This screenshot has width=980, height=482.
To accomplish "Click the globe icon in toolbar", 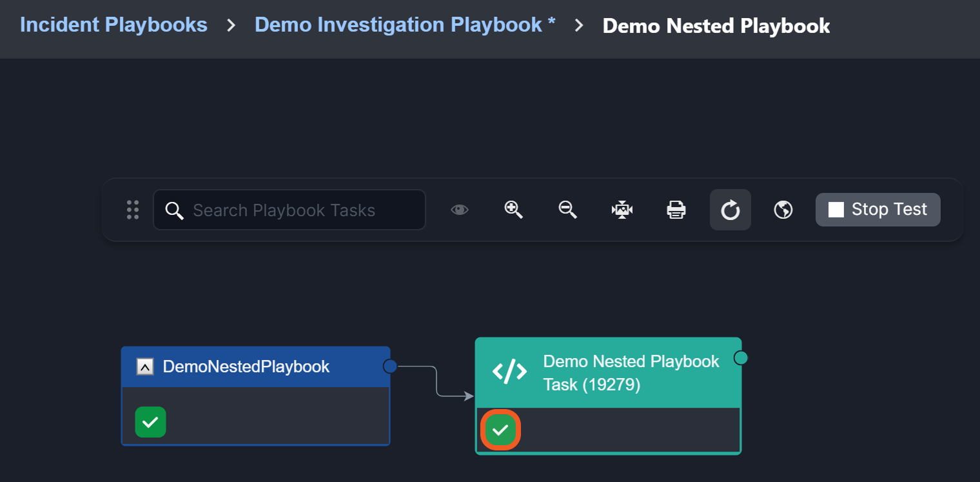I will [783, 210].
